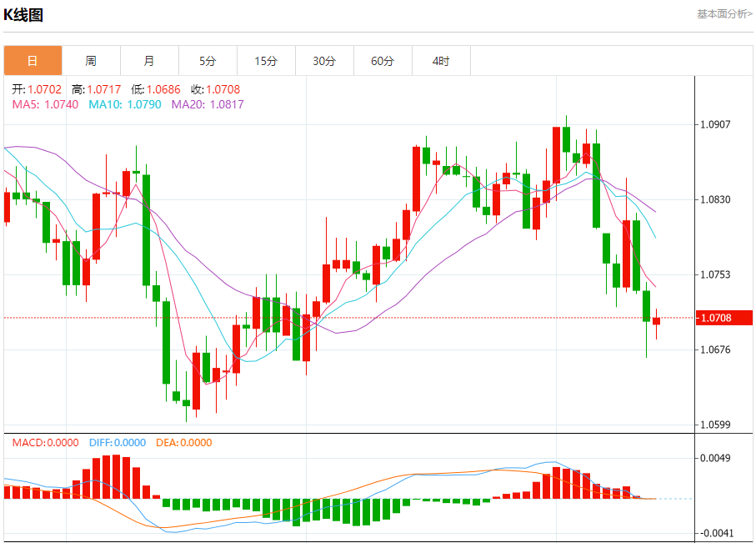Click the K线图 chart title
The height and width of the screenshot is (543, 756).
(23, 14)
